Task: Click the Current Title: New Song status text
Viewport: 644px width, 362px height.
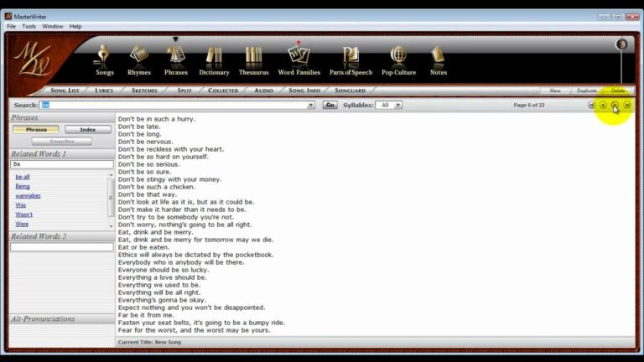Action: (149, 342)
